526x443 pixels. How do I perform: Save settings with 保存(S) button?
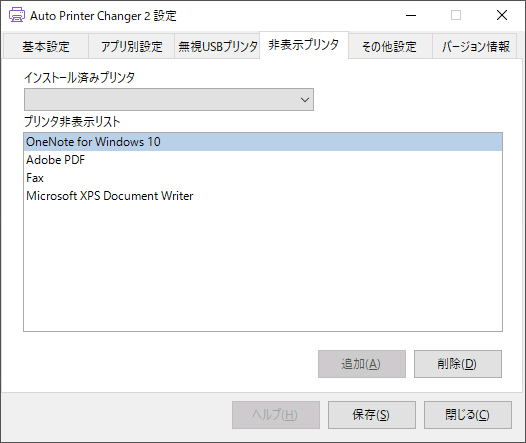[372, 415]
